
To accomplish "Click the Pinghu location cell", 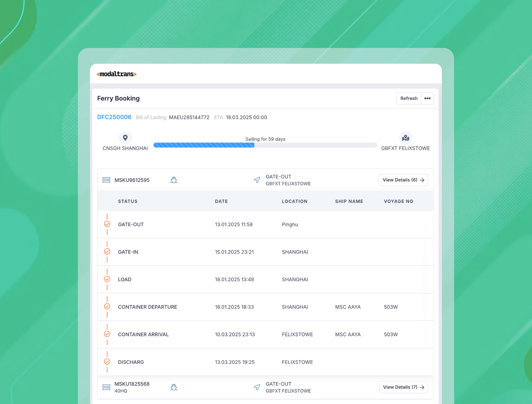I will pyautogui.click(x=290, y=224).
